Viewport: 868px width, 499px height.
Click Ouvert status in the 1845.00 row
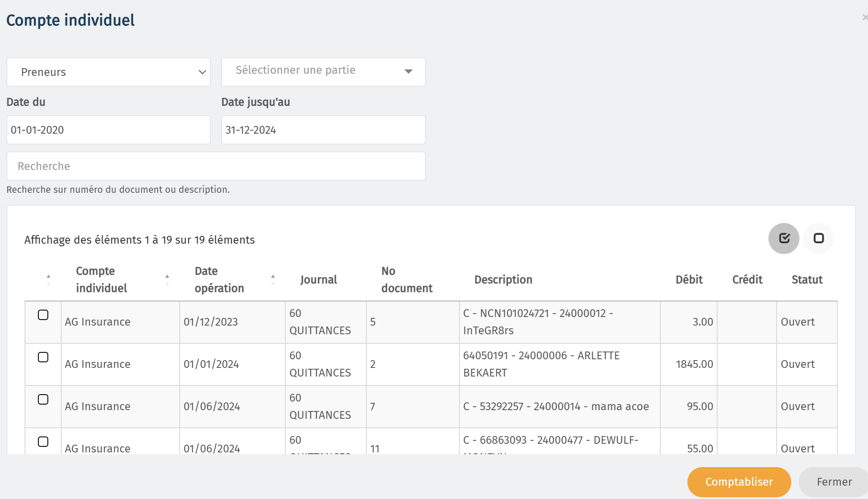tap(798, 364)
